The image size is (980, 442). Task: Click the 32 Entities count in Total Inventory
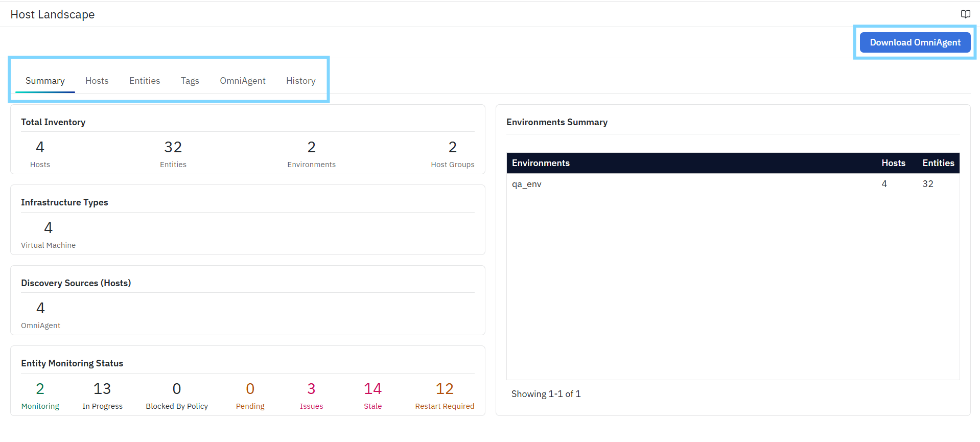[x=173, y=147]
